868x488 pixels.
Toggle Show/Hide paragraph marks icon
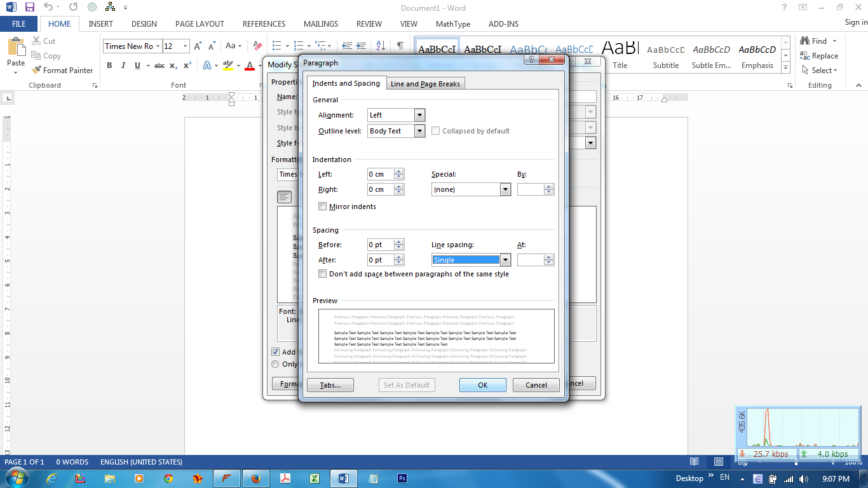(x=400, y=46)
